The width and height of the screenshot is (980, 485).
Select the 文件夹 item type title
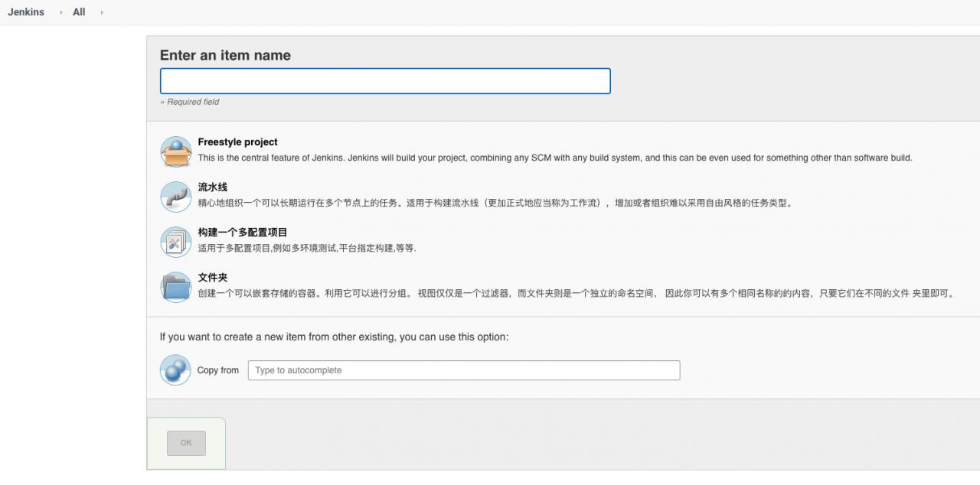click(x=213, y=278)
